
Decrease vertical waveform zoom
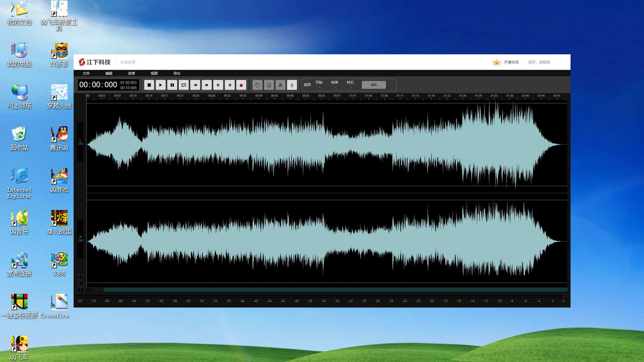(x=80, y=283)
